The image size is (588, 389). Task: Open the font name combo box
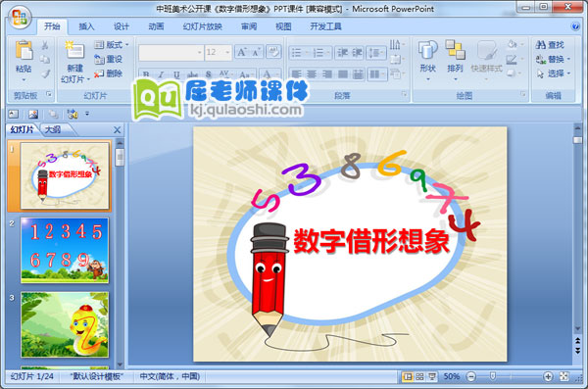point(171,53)
